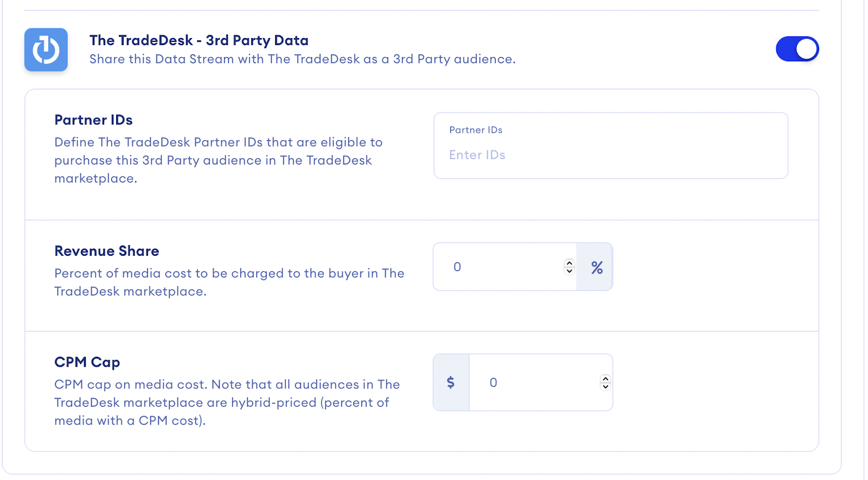Click the "Share this Data Stream" subtitle text
Viewport: 868px width, 480px height.
(x=302, y=59)
